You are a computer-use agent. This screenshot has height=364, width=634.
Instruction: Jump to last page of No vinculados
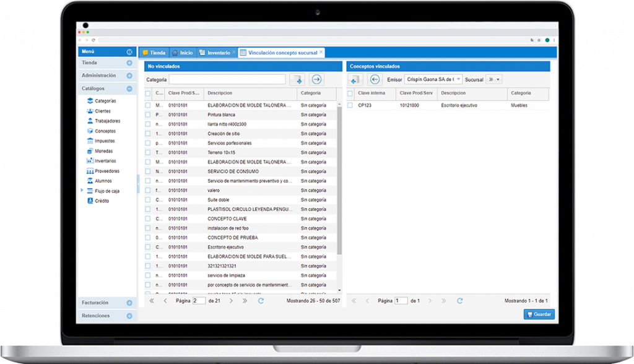tap(245, 301)
